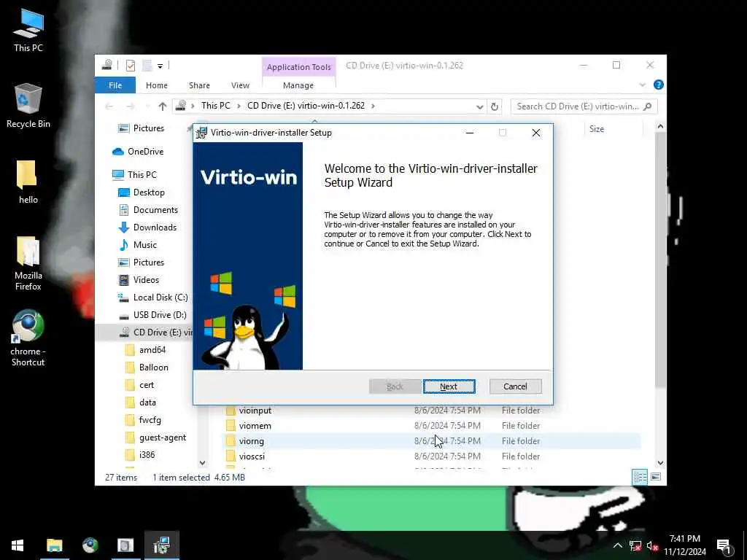Select Local Disk (C:) in navigation pane

click(160, 297)
